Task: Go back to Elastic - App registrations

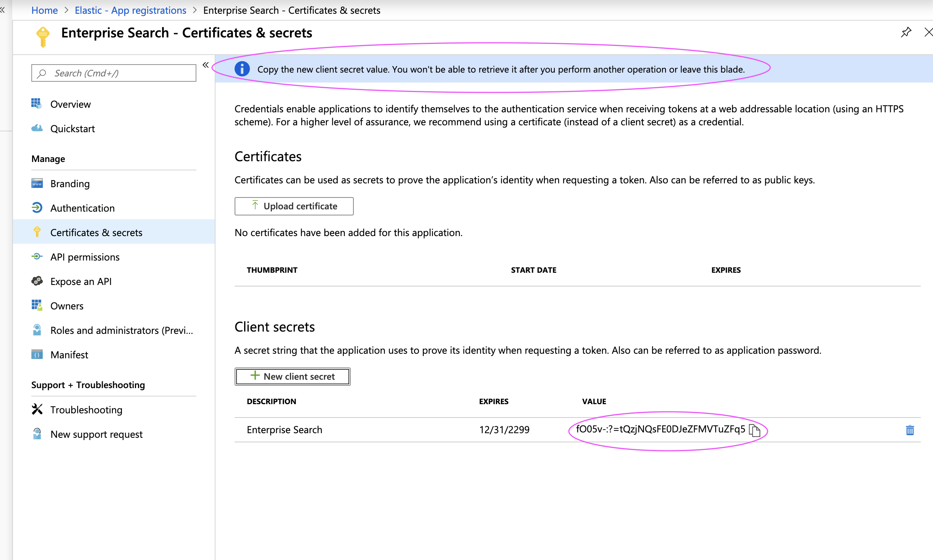Action: 130,10
